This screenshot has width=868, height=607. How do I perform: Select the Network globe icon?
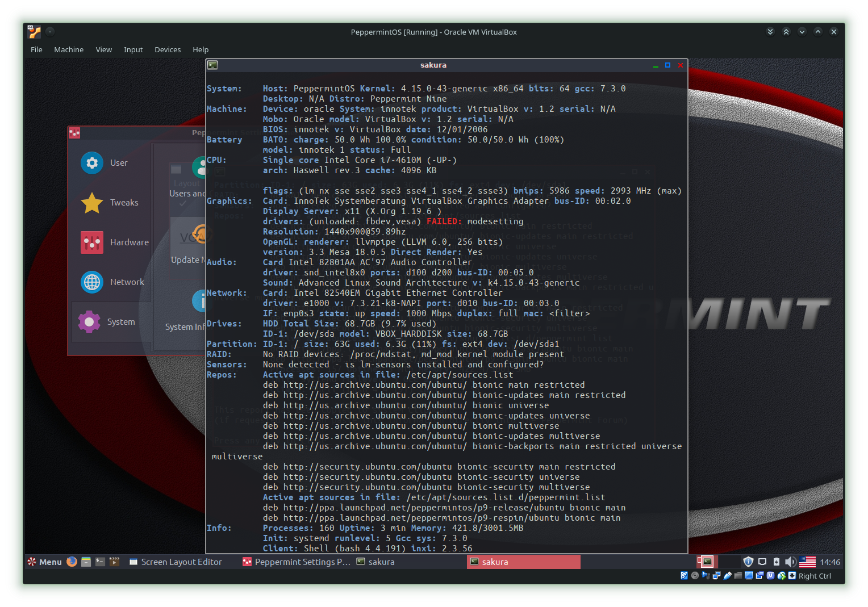(92, 282)
